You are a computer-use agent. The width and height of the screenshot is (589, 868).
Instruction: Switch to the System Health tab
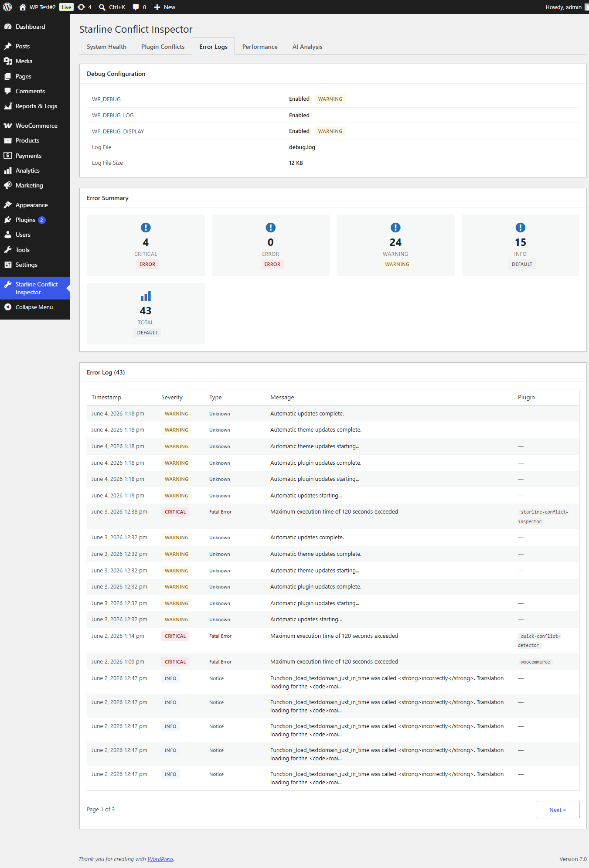(x=106, y=47)
